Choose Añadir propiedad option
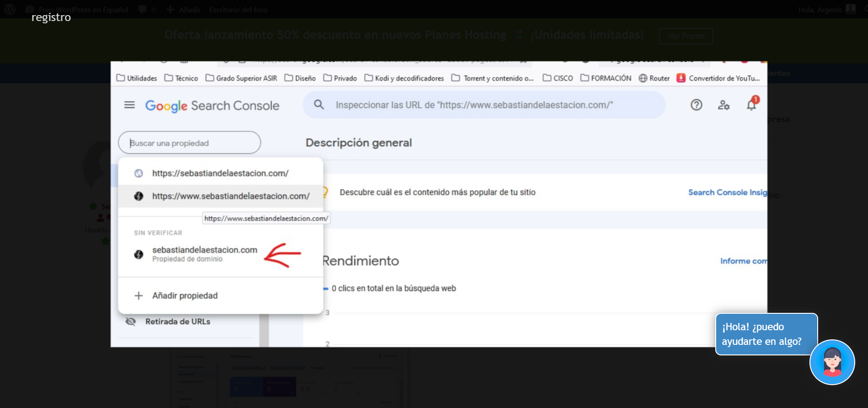Viewport: 868px width, 408px height. coord(220,295)
